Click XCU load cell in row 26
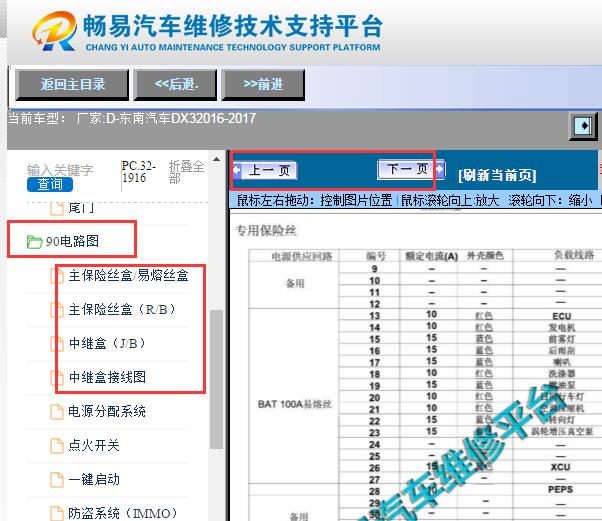Image resolution: width=602 pixels, height=521 pixels. pos(561,467)
